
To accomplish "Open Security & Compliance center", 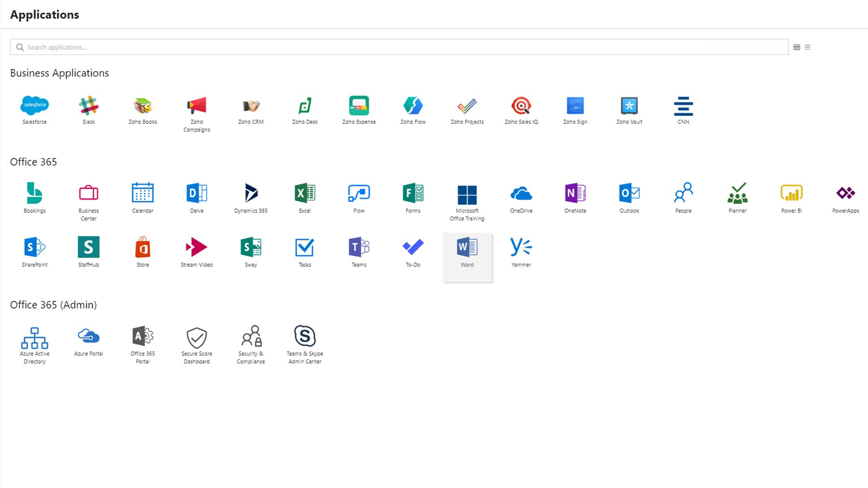I will pyautogui.click(x=251, y=337).
